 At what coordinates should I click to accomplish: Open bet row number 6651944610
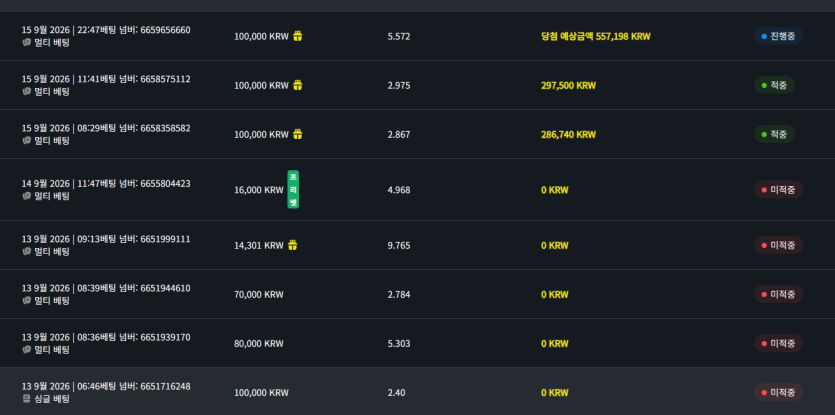click(x=418, y=294)
